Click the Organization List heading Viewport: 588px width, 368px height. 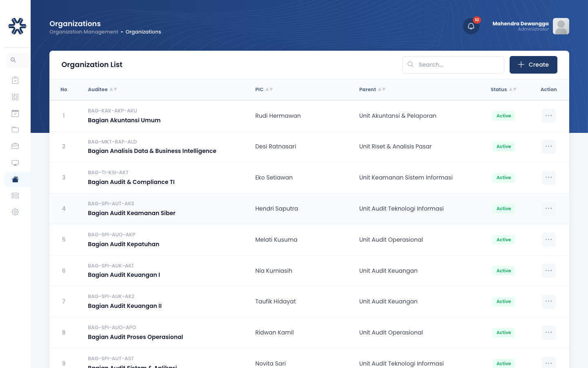pos(92,65)
